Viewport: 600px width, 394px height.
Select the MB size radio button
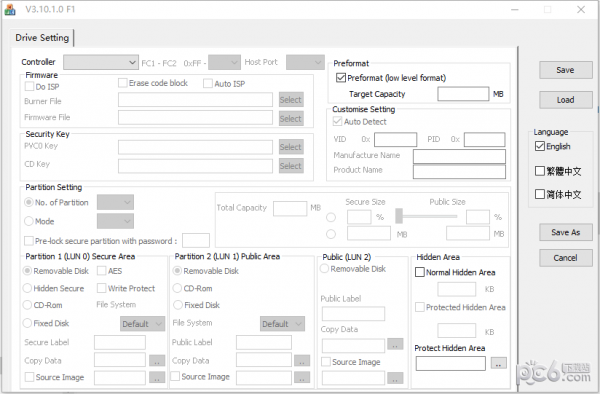[331, 234]
